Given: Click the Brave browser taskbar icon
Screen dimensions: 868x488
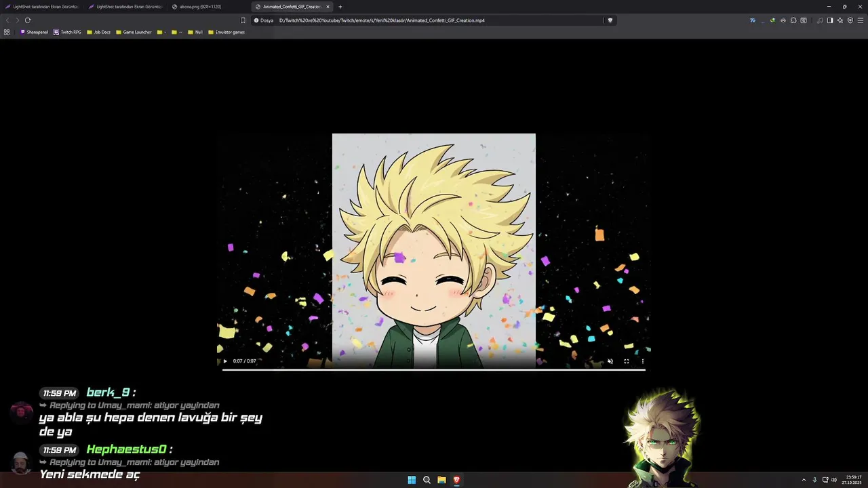Looking at the screenshot, I should click(456, 480).
